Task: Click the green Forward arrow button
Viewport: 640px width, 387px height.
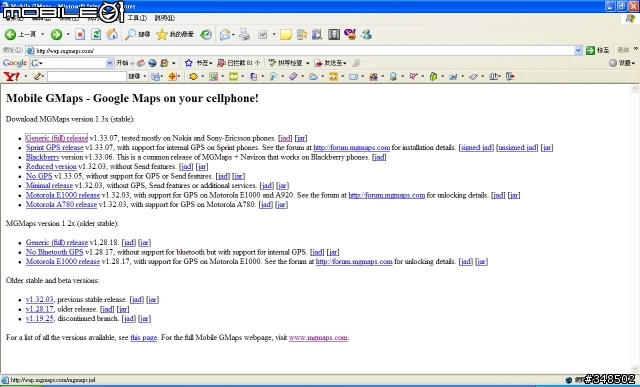Action: click(x=56, y=35)
